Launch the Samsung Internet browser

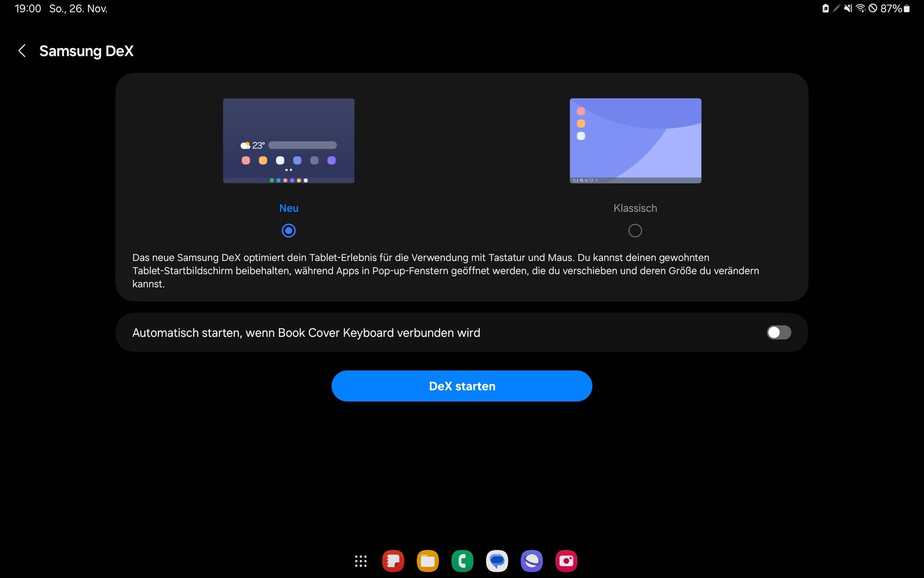tap(532, 561)
